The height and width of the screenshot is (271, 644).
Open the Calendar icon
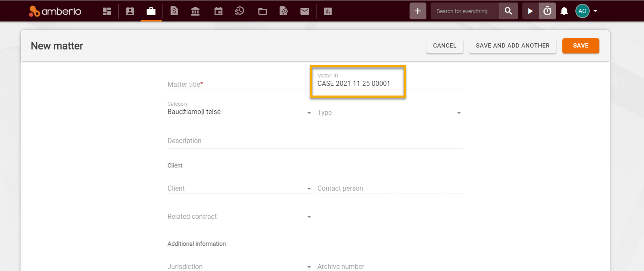[x=218, y=11]
